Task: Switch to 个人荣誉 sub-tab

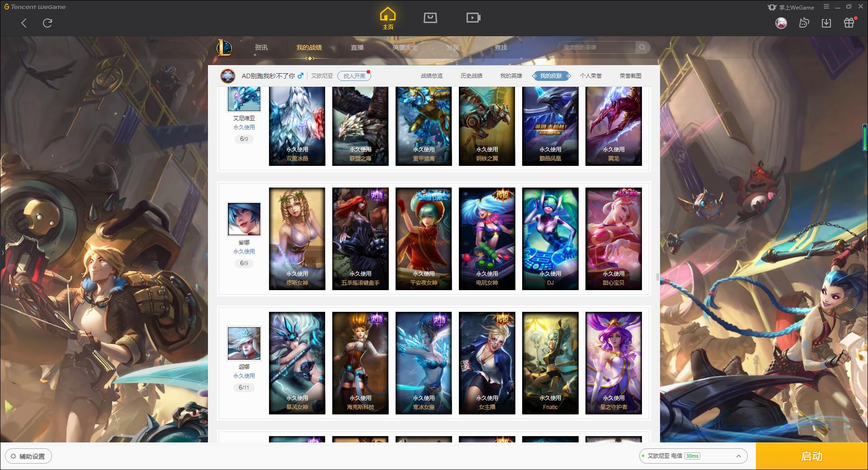Action: [591, 76]
